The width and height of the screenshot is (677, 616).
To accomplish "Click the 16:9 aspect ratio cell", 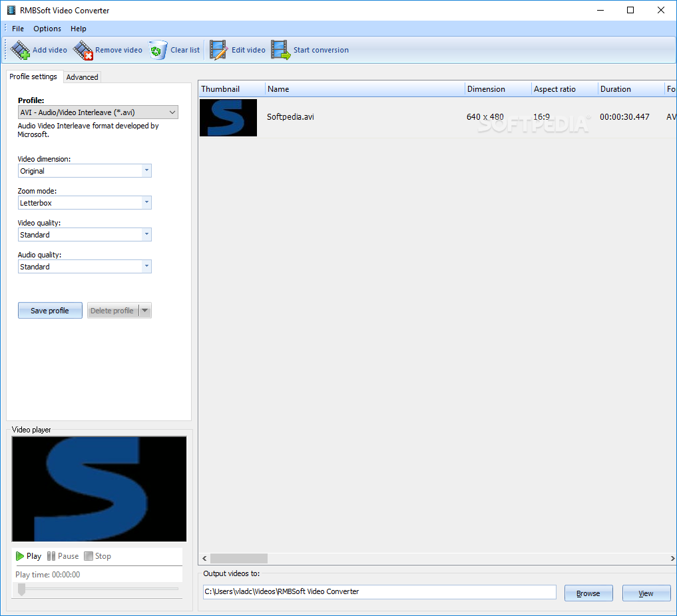I will 541,117.
